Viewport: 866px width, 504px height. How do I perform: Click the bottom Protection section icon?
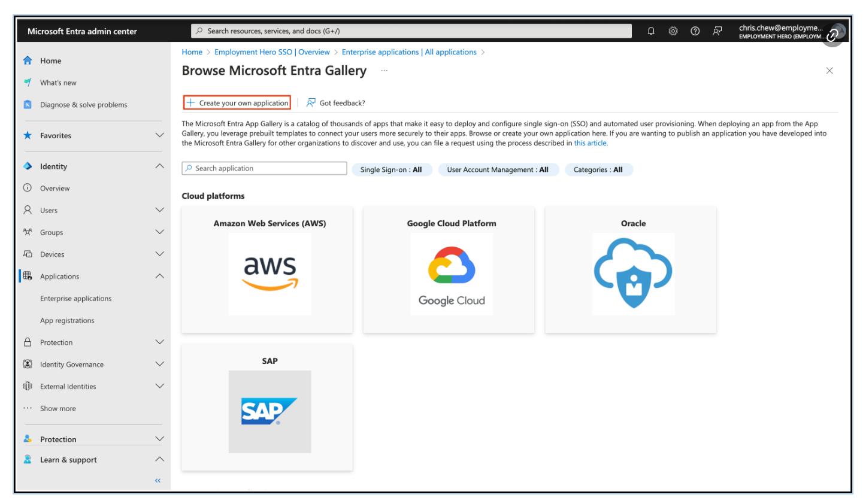pyautogui.click(x=28, y=439)
